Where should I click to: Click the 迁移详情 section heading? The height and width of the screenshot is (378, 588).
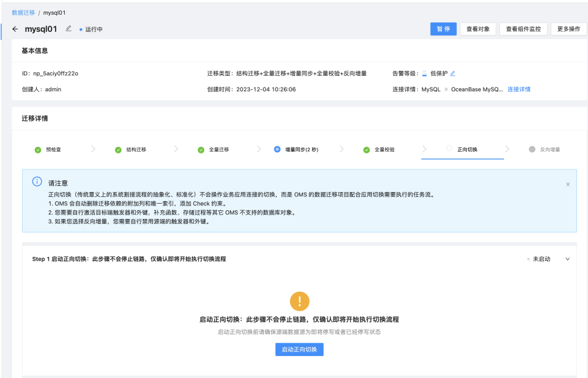pyautogui.click(x=35, y=119)
